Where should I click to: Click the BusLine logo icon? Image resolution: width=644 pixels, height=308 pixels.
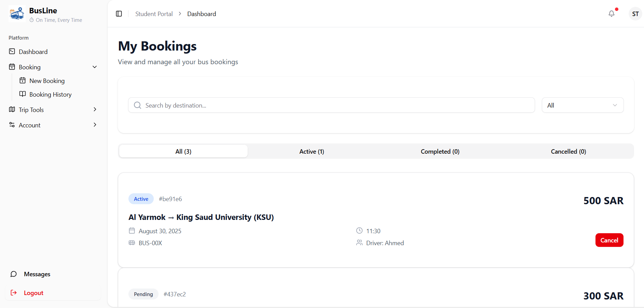[17, 14]
